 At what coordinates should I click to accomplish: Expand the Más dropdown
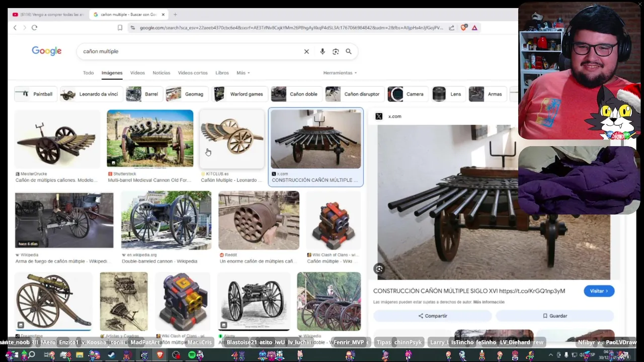[x=243, y=73]
